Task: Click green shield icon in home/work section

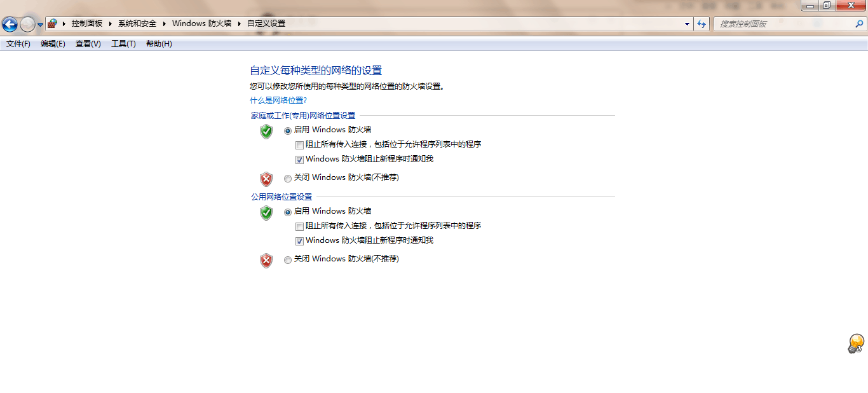Action: click(x=266, y=132)
